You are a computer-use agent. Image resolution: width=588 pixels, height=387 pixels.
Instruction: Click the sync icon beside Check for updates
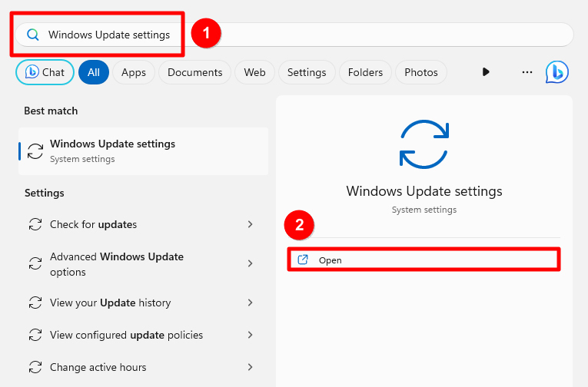(x=35, y=224)
